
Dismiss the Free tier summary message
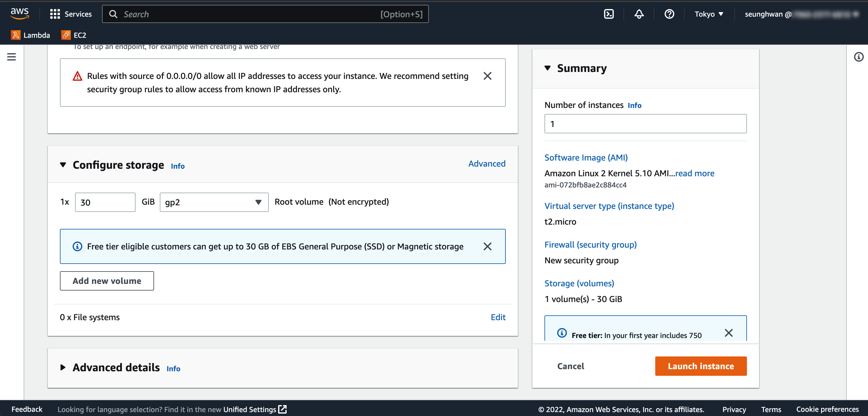tap(728, 333)
